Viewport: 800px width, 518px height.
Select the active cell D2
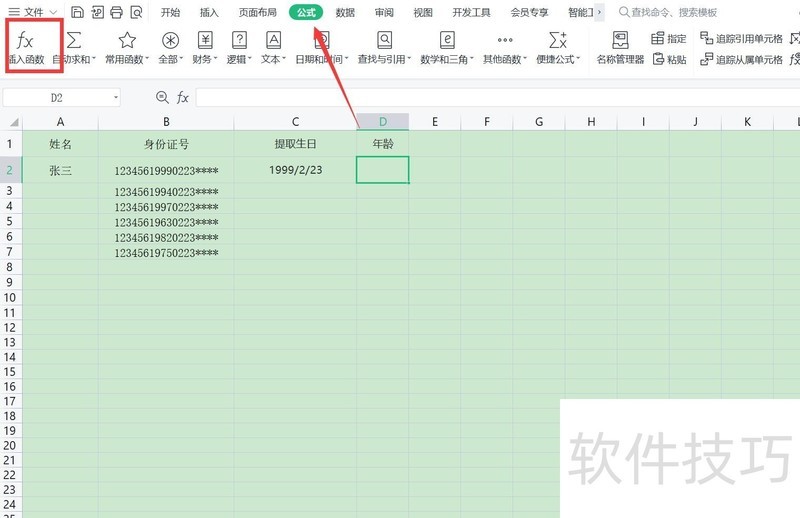point(383,170)
